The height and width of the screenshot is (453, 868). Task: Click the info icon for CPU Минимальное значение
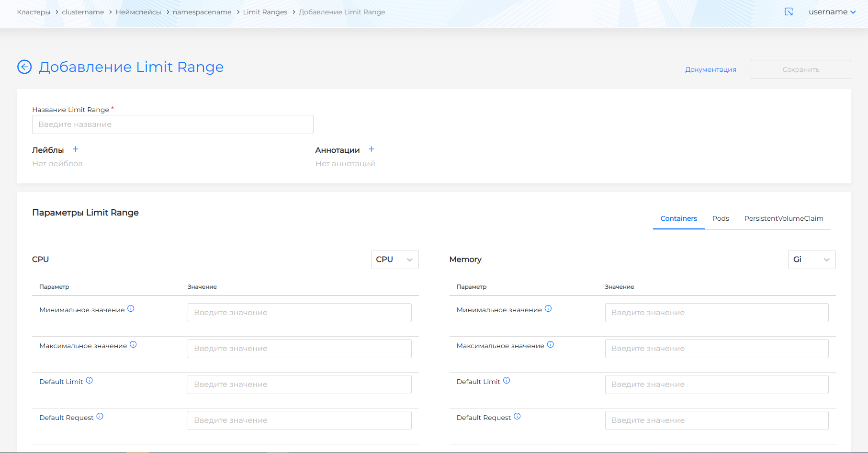tap(131, 309)
